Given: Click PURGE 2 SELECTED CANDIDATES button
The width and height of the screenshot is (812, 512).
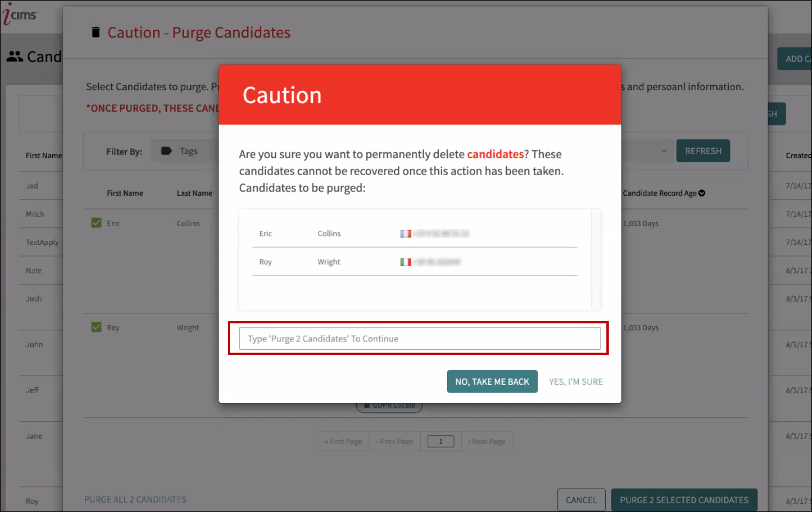Looking at the screenshot, I should pos(684,500).
